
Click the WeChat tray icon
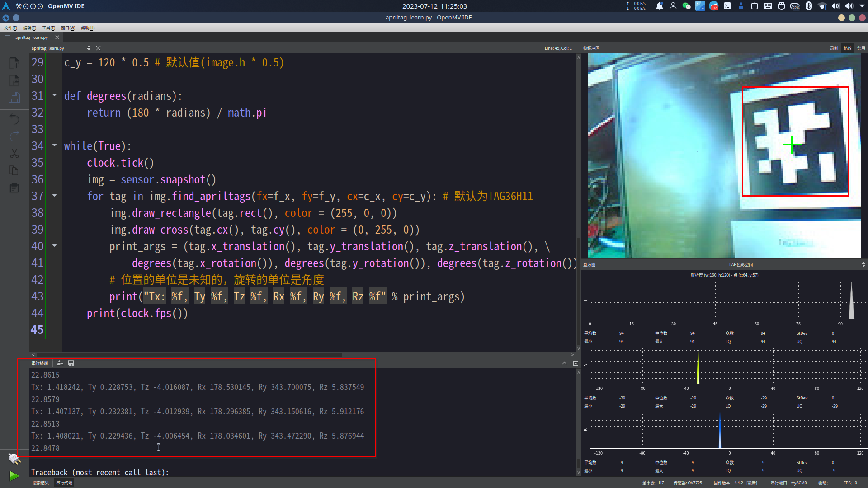[687, 6]
